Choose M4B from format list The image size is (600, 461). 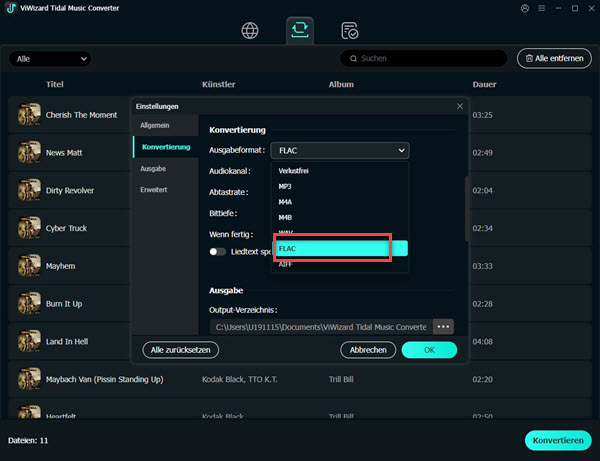pyautogui.click(x=340, y=217)
